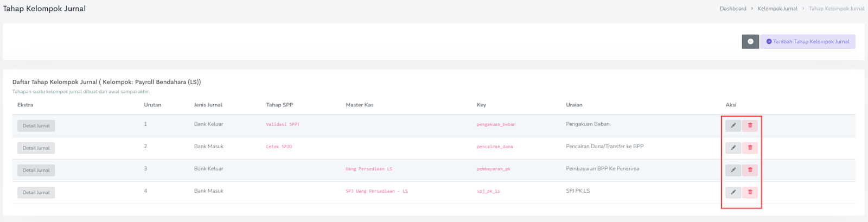Open Detail Jurnal for row 3
868x222 pixels.
pos(36,170)
